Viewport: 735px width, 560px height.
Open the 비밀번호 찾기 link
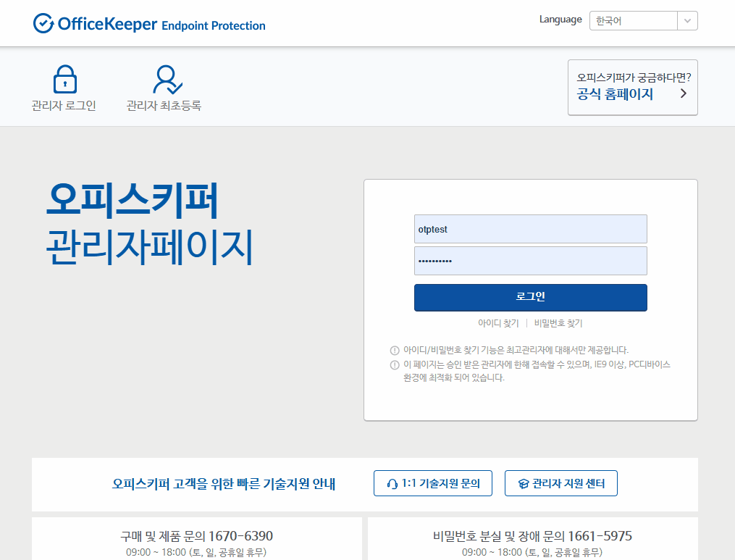[558, 323]
